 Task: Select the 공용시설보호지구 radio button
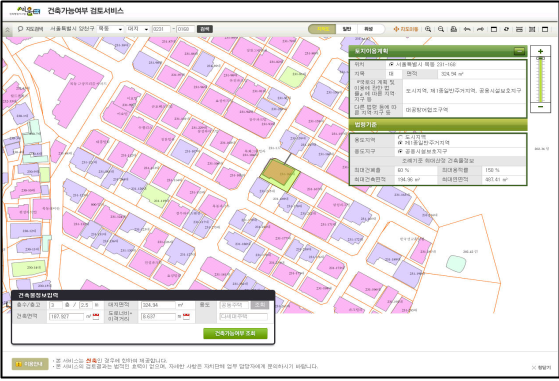(400, 151)
